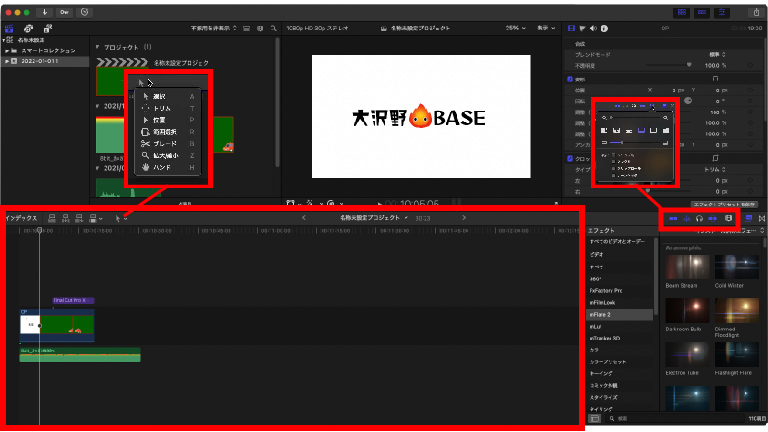Choose 範囲選択 Range Selection menu item
Image resolution: width=768 pixels, height=432 pixels.
click(168, 132)
